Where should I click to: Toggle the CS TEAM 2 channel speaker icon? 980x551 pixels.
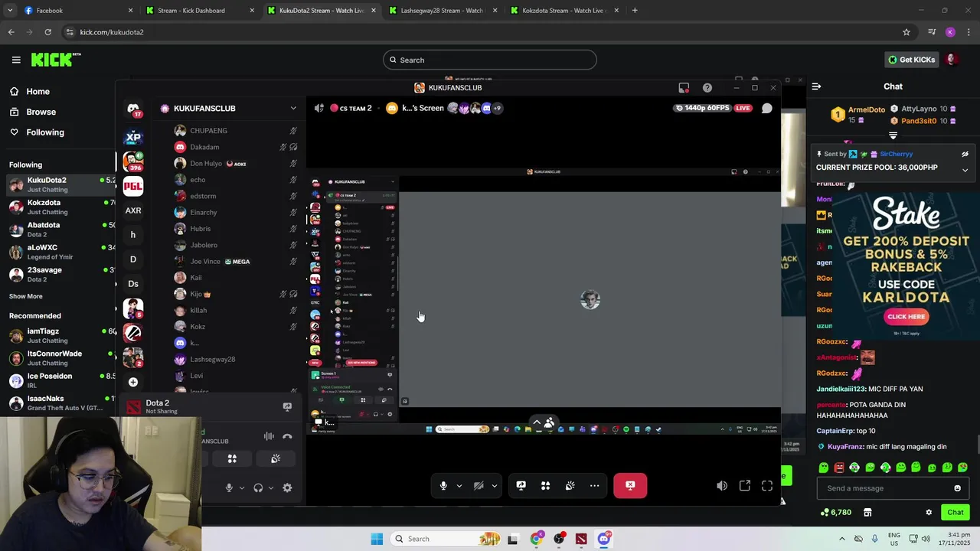(319, 108)
